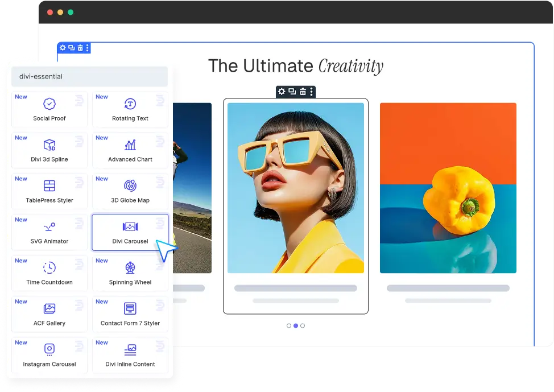Image resolution: width=554 pixels, height=392 pixels.
Task: Insert the Social Proof module
Action: 49,109
